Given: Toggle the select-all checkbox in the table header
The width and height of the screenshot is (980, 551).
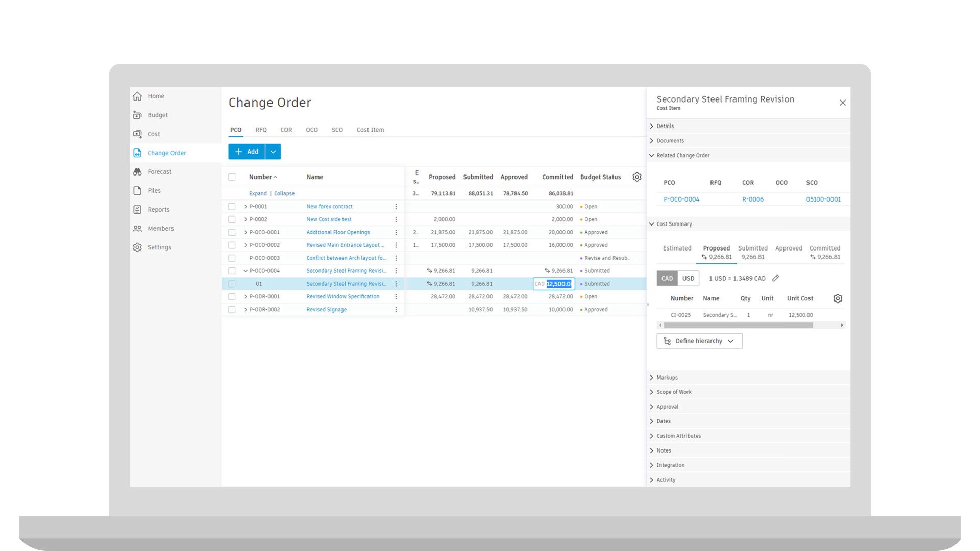Looking at the screenshot, I should coord(232,177).
